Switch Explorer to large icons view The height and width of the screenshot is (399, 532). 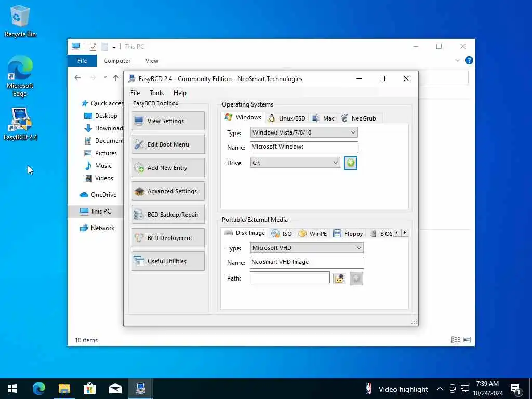point(467,340)
